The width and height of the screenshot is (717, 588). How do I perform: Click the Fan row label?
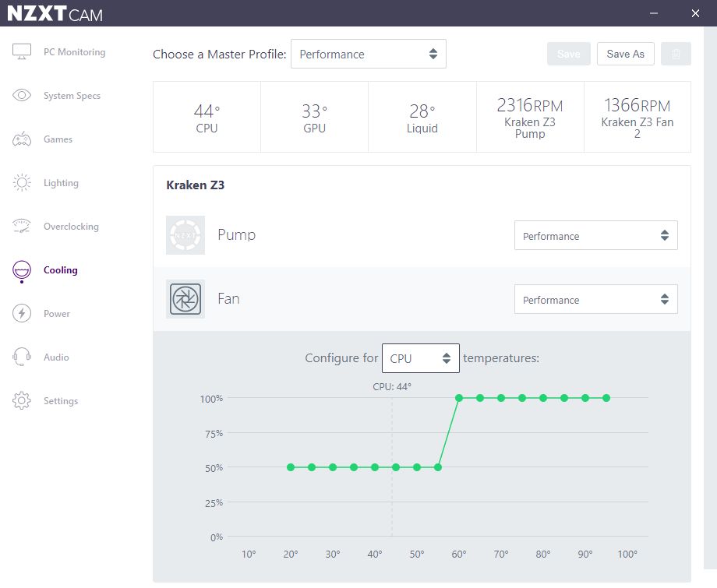tap(228, 299)
